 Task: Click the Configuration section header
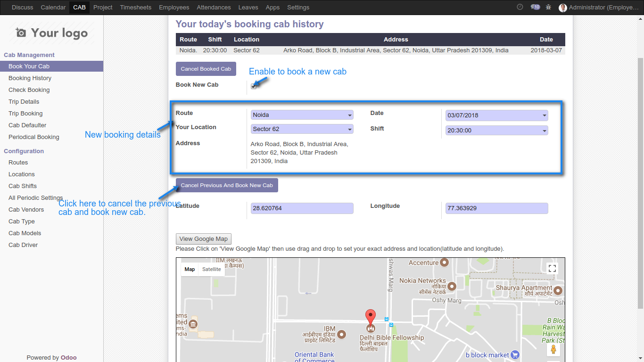(x=24, y=151)
